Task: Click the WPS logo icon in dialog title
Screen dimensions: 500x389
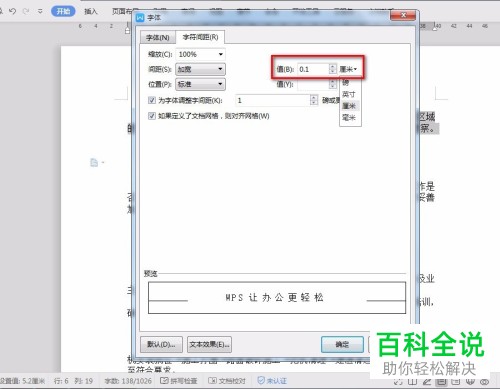Action: [140, 18]
